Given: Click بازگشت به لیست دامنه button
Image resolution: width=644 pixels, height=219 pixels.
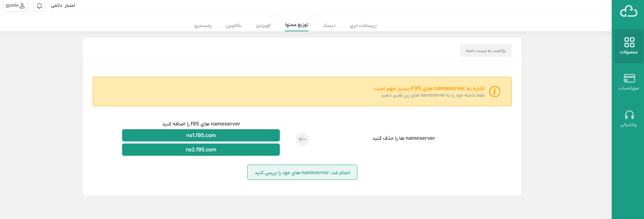Looking at the screenshot, I should tap(486, 51).
